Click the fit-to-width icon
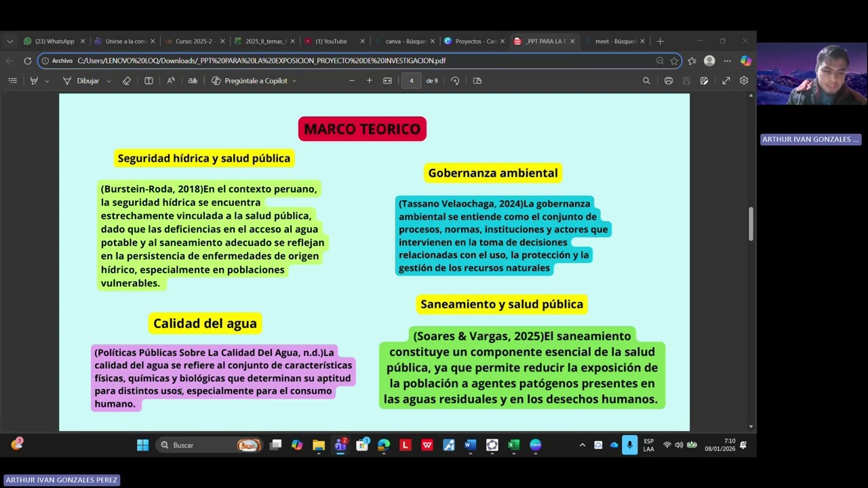The width and height of the screenshot is (868, 488). click(387, 81)
